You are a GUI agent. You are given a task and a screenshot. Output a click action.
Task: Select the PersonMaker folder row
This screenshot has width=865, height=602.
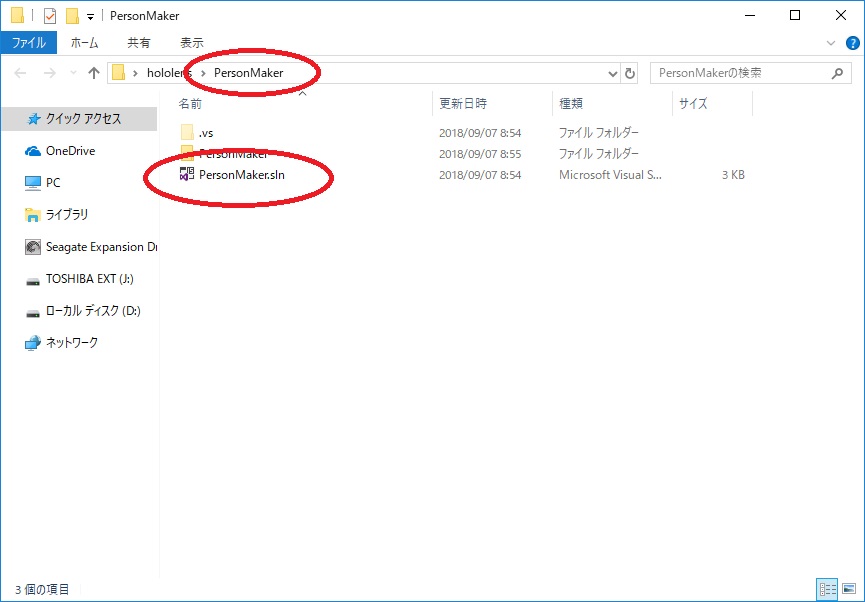(463, 154)
